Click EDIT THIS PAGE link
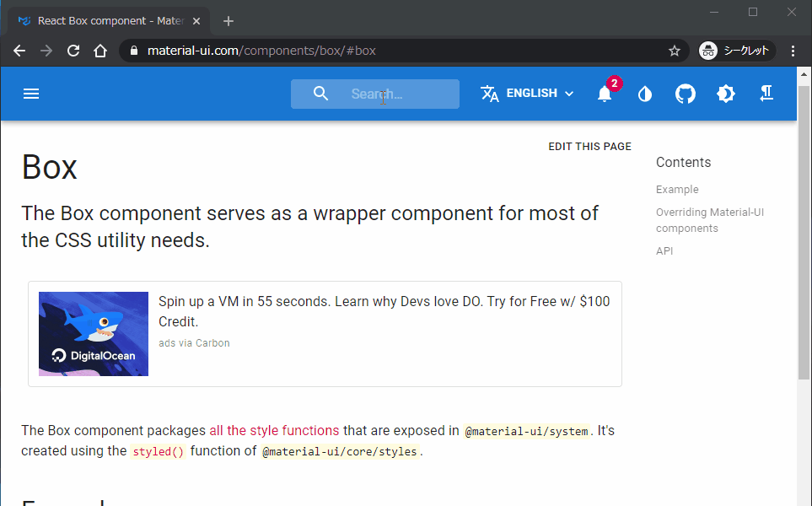The height and width of the screenshot is (506, 812). 590,147
